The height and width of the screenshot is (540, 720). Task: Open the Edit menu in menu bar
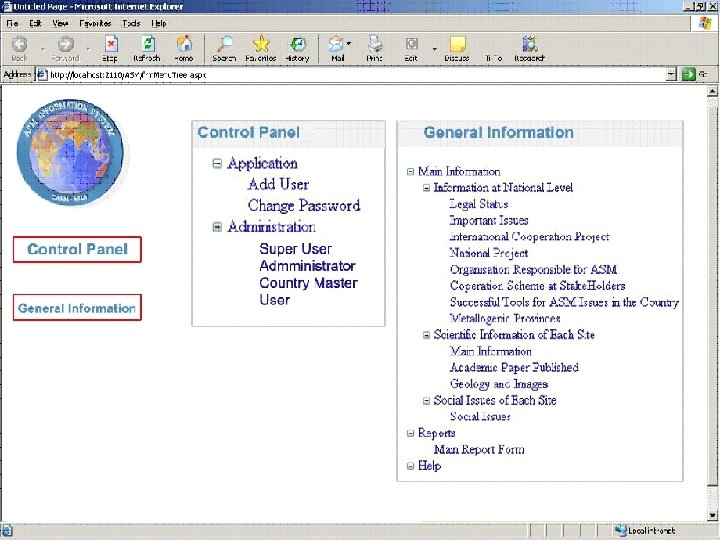click(x=35, y=23)
